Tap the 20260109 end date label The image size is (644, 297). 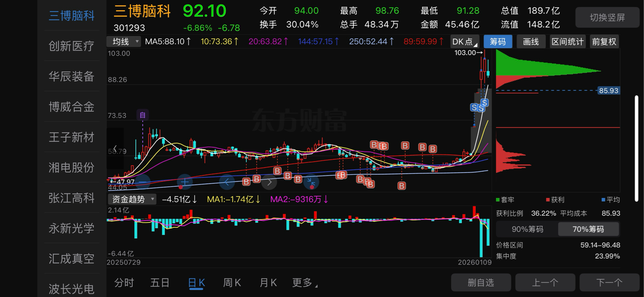(x=475, y=262)
